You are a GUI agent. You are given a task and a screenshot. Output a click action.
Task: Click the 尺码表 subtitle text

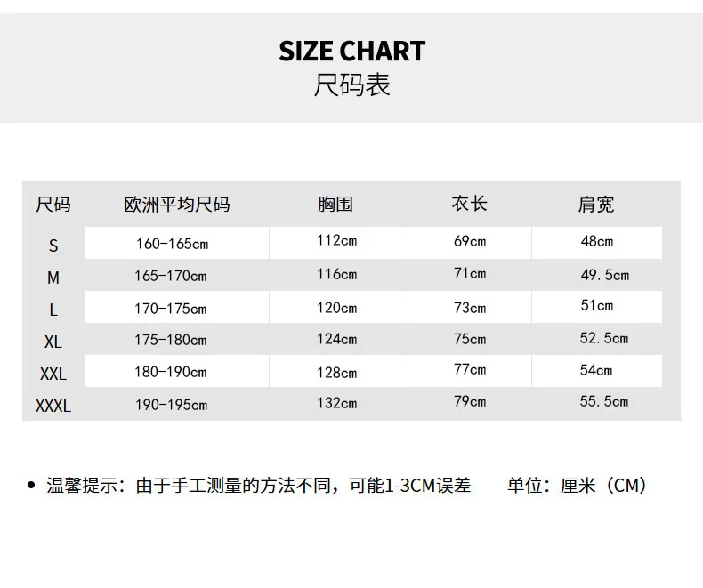tap(352, 85)
